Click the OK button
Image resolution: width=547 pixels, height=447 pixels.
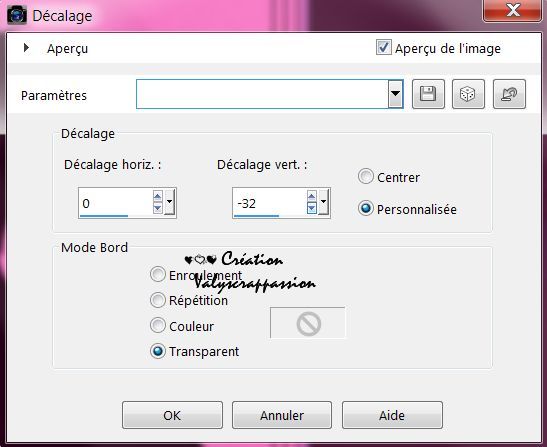[172, 415]
